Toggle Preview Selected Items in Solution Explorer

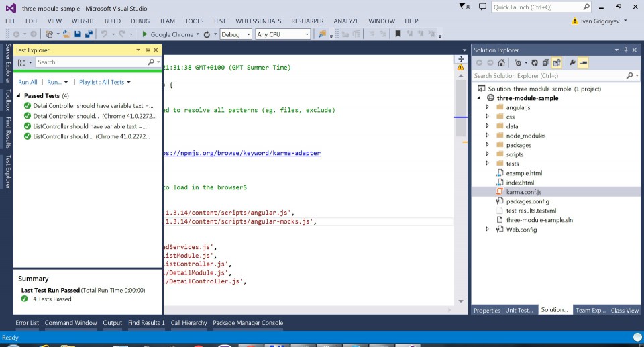click(x=583, y=63)
